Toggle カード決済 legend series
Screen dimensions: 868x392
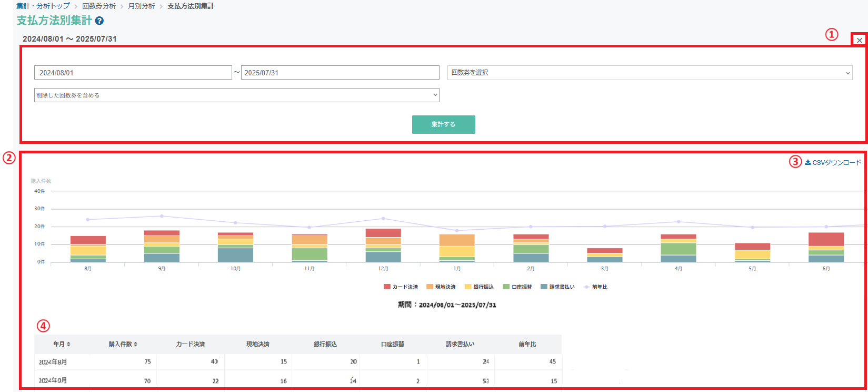point(401,287)
